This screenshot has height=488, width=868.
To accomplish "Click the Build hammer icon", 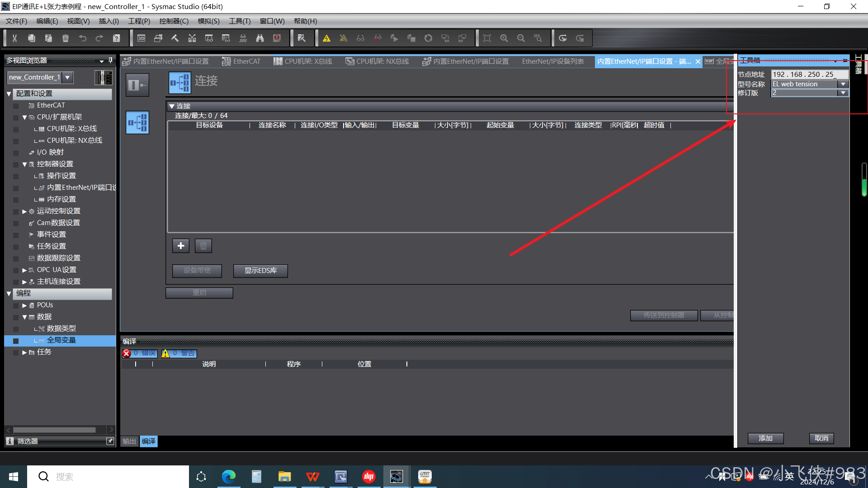I will (x=175, y=38).
